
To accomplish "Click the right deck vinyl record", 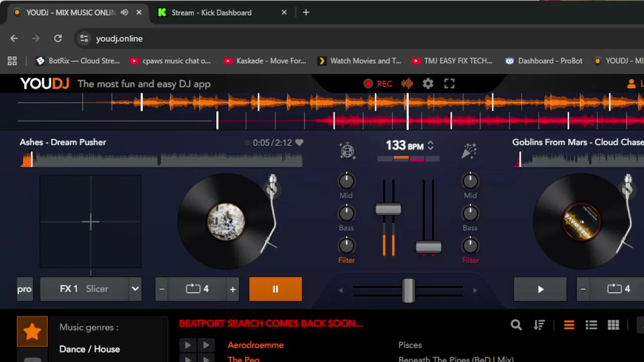I will click(581, 221).
